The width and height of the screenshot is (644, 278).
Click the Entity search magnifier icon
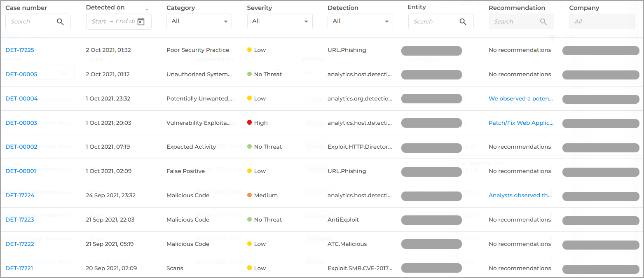(463, 22)
